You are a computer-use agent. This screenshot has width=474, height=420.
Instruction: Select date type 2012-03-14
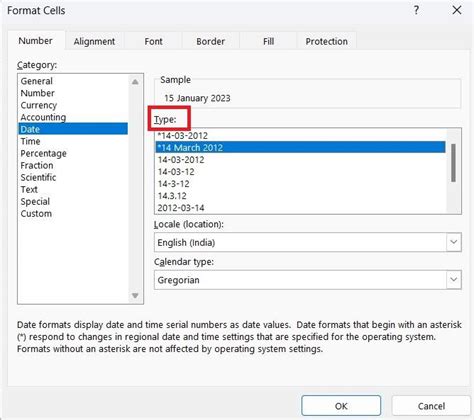[301, 208]
